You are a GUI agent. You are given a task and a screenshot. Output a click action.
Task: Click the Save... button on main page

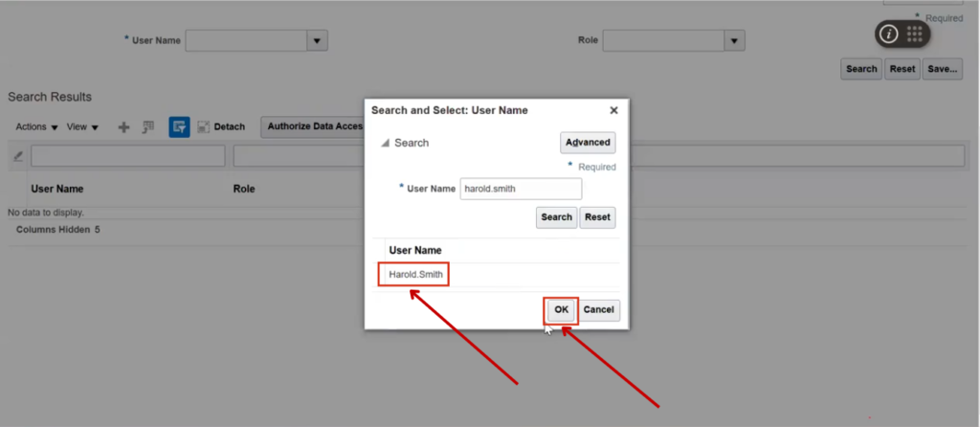point(943,69)
